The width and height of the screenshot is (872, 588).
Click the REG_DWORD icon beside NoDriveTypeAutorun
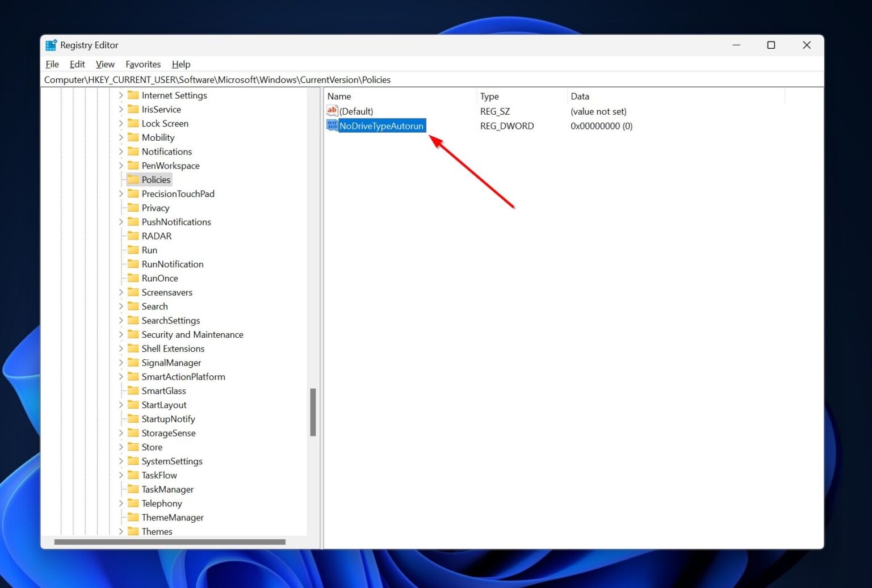click(x=332, y=125)
